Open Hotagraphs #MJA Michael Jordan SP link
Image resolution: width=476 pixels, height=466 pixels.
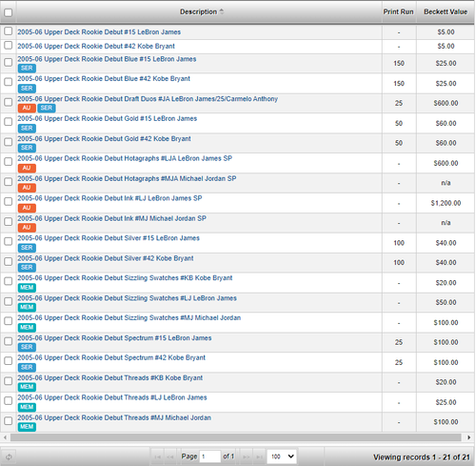pos(127,178)
